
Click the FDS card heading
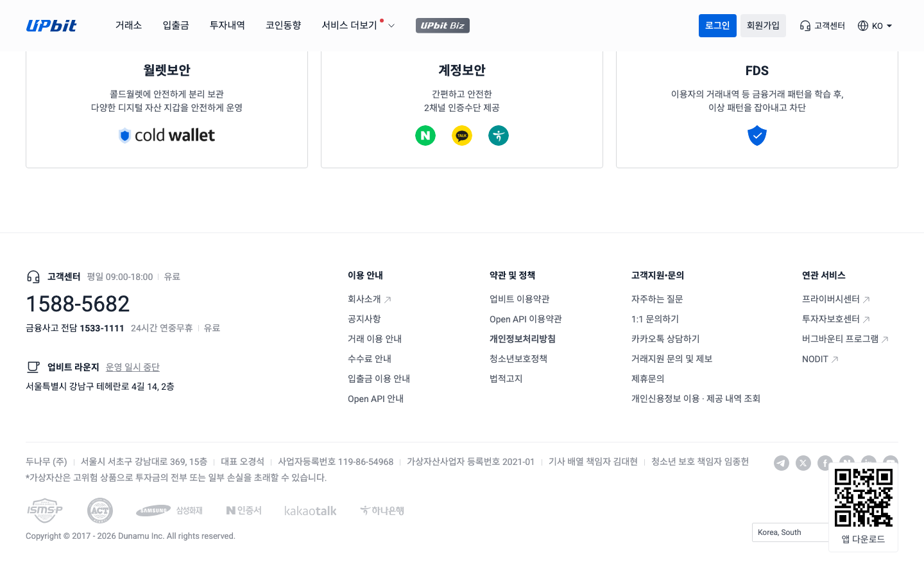point(757,71)
